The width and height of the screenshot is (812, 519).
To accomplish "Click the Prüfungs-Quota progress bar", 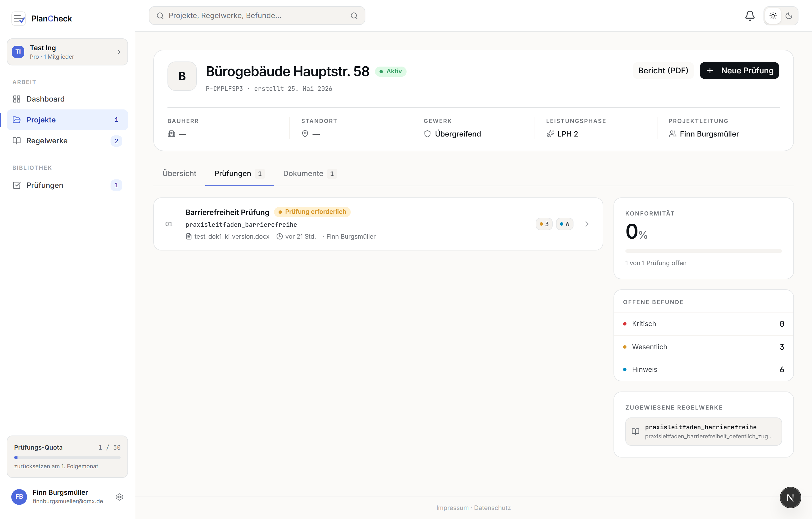I will click(67, 458).
